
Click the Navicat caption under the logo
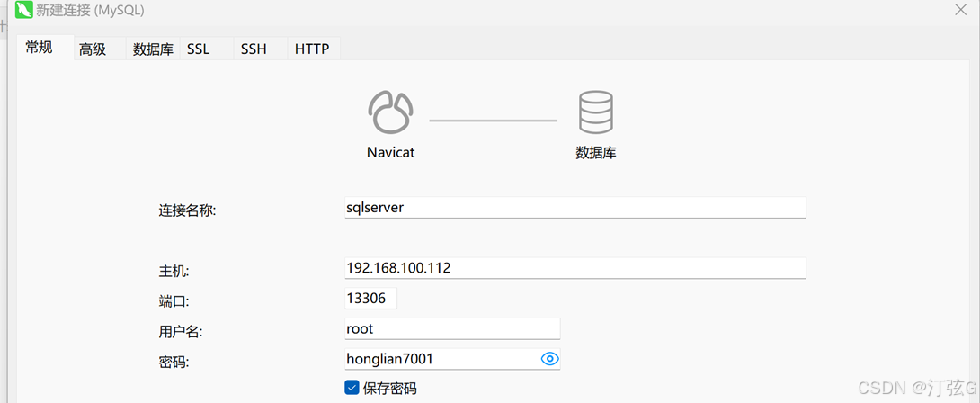pyautogui.click(x=390, y=152)
